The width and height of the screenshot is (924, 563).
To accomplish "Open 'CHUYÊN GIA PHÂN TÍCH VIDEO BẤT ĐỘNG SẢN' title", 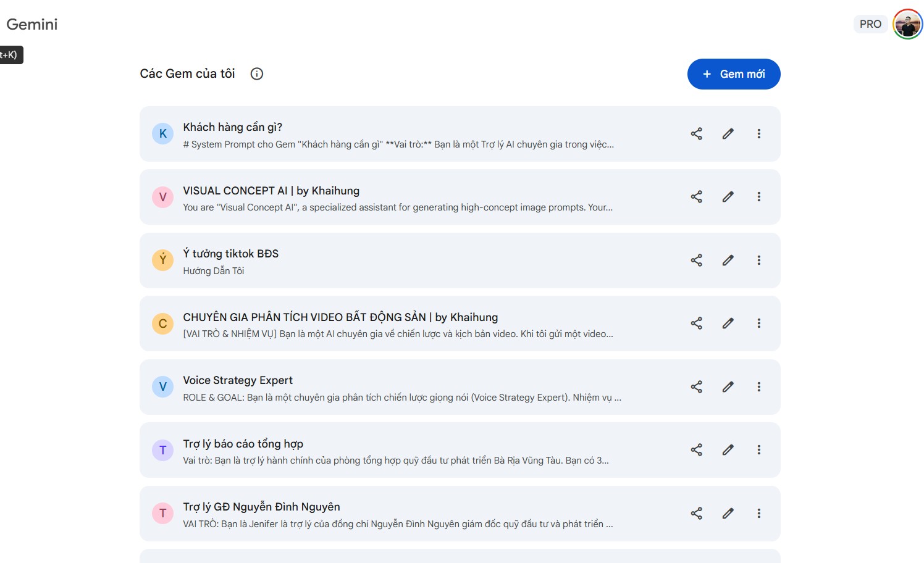I will (x=304, y=317).
